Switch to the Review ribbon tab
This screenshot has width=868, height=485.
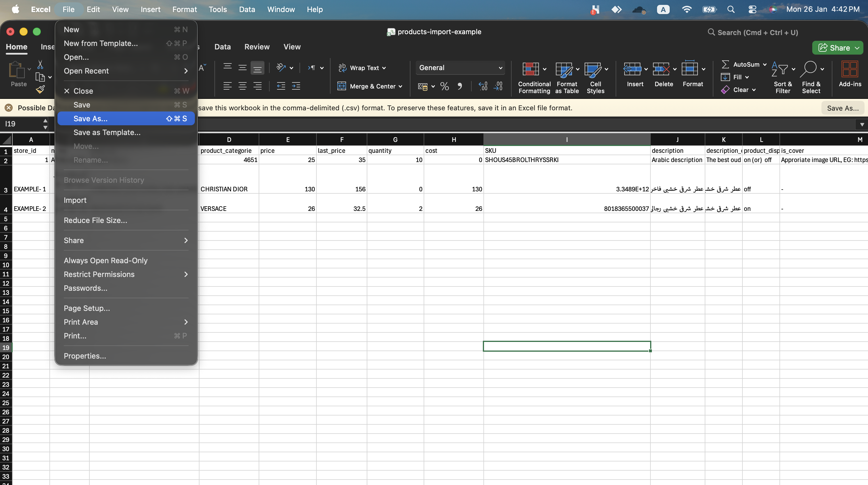257,47
